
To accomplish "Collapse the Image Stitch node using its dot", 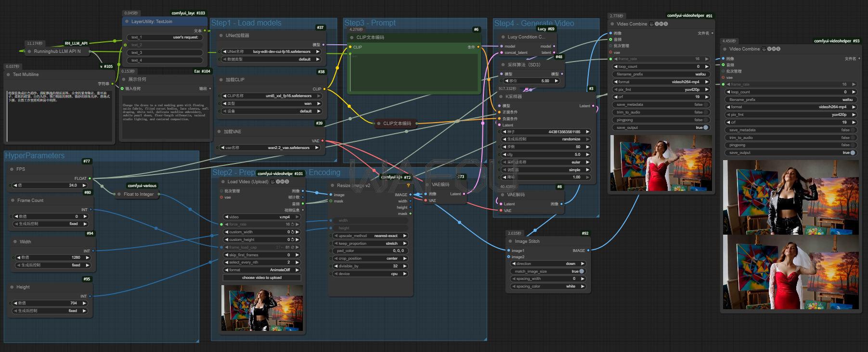I will (510, 241).
